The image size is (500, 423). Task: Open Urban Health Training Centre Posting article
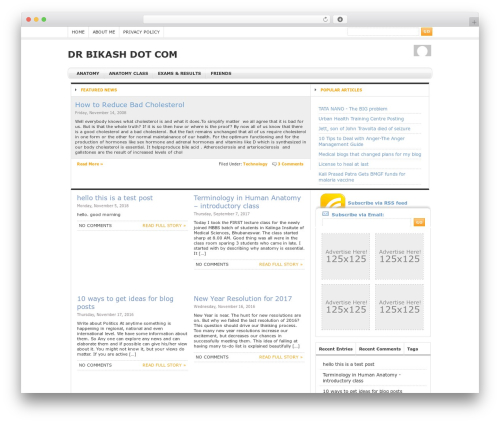click(x=361, y=119)
